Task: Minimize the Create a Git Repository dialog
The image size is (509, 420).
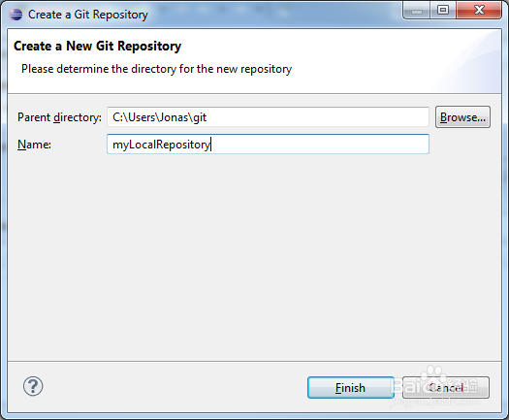Action: 417,11
